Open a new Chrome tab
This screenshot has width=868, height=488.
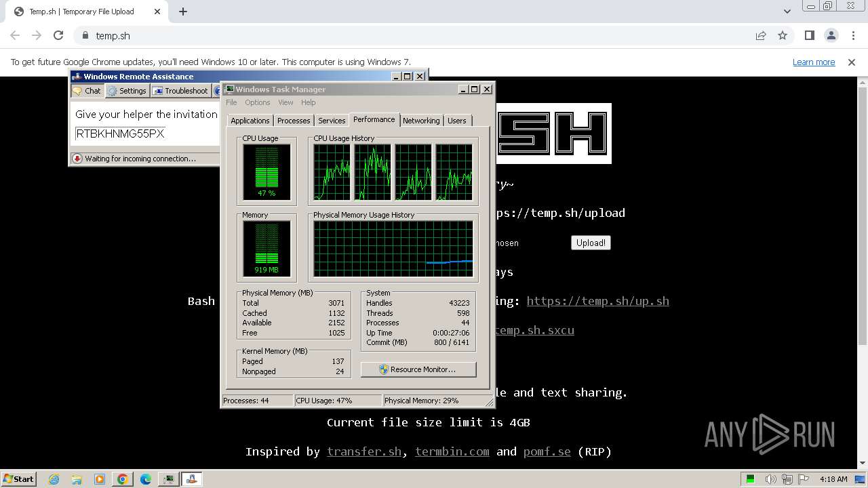182,12
